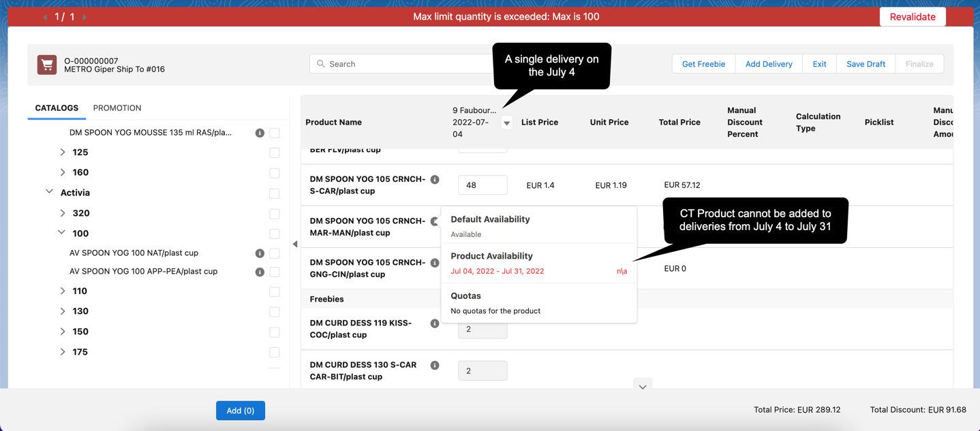This screenshot has height=431, width=980.
Task: Open delivery date dropdown in column header
Action: pos(506,123)
